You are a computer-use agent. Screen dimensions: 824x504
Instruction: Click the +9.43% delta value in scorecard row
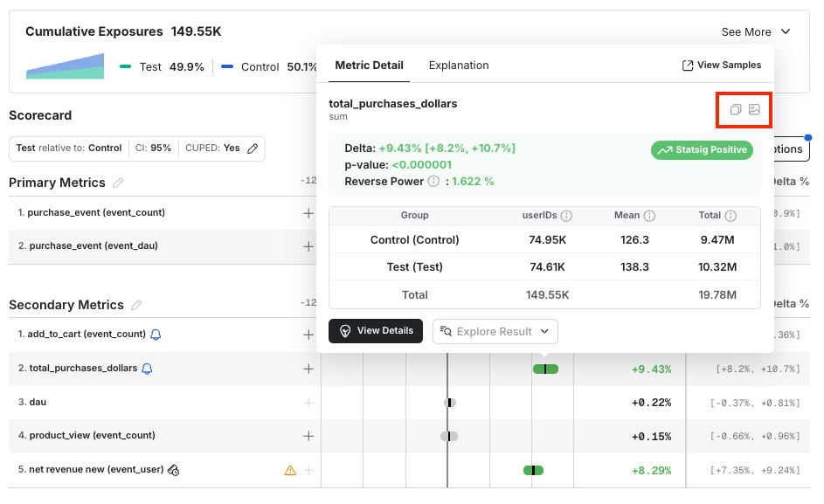(x=652, y=369)
